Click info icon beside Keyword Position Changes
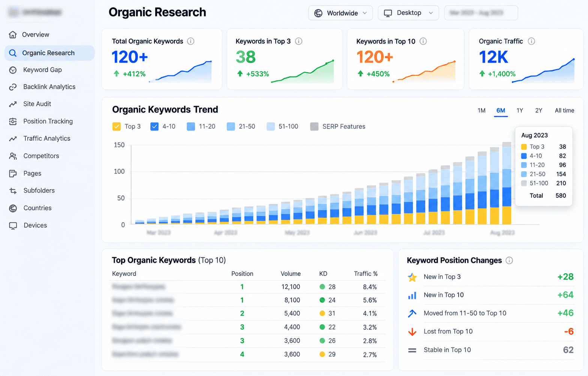 click(509, 261)
